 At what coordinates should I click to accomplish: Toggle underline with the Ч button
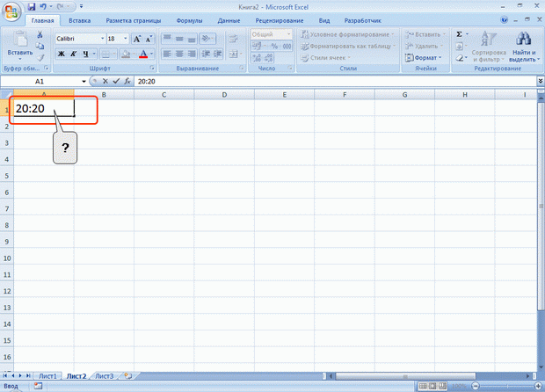click(x=85, y=54)
